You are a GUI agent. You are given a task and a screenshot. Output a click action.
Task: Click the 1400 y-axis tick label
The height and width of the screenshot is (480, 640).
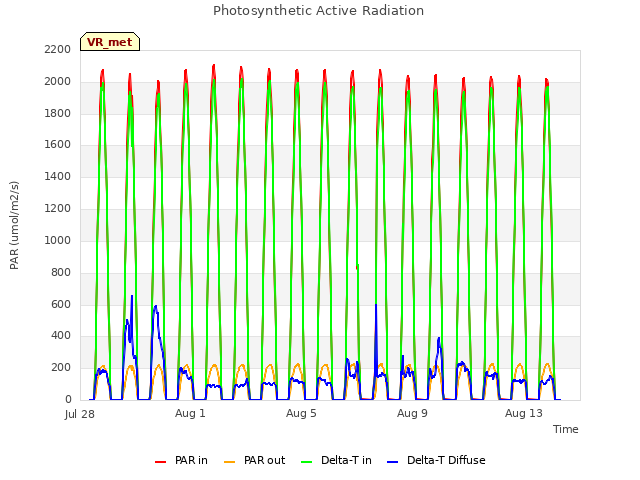click(58, 176)
